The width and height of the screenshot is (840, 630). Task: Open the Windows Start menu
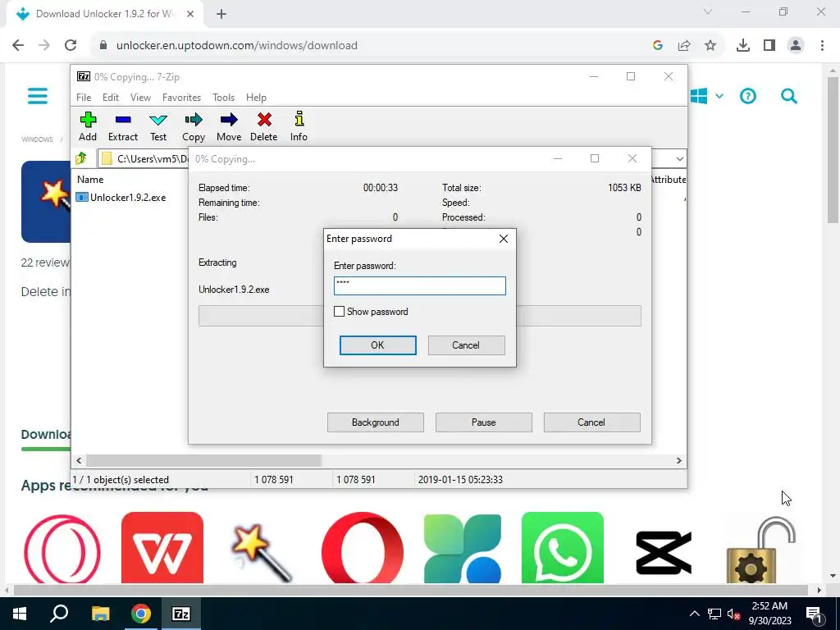click(20, 614)
